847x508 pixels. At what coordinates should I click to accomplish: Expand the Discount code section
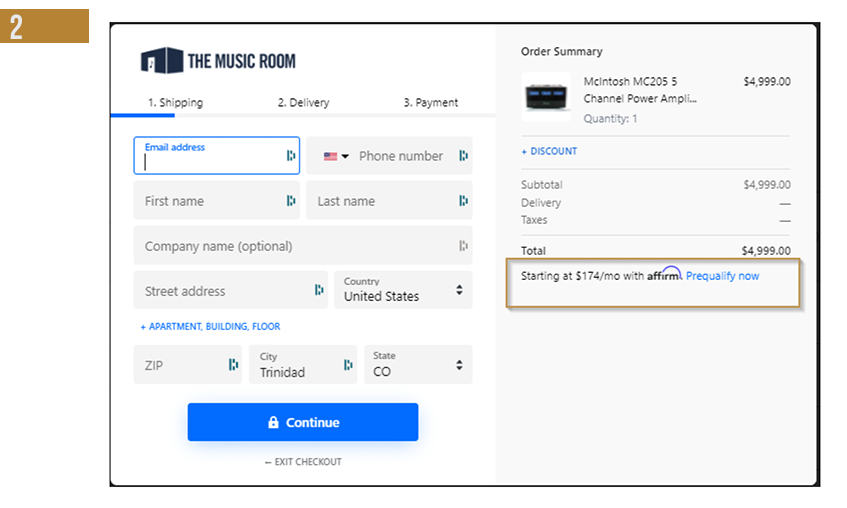pyautogui.click(x=549, y=152)
